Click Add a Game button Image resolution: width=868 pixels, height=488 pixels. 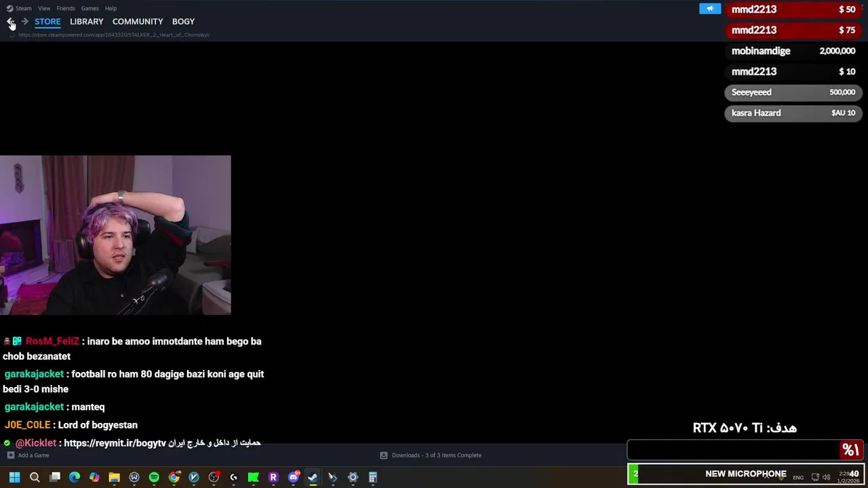[x=28, y=455]
